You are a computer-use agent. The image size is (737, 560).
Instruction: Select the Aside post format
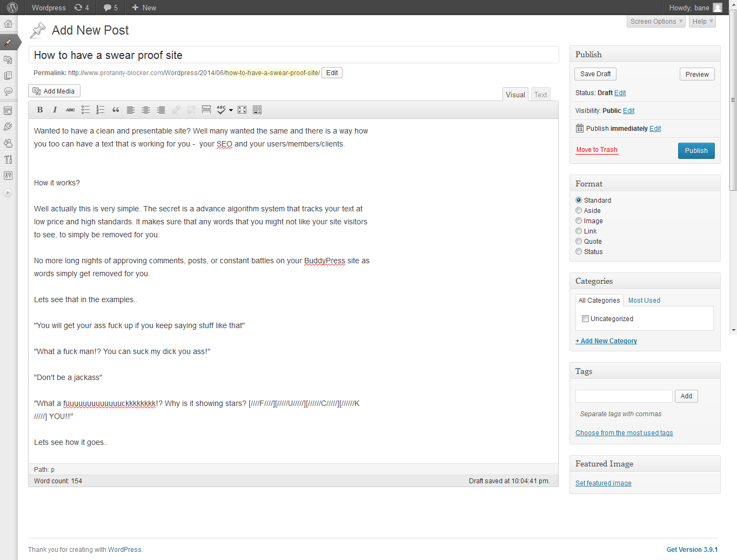click(579, 211)
